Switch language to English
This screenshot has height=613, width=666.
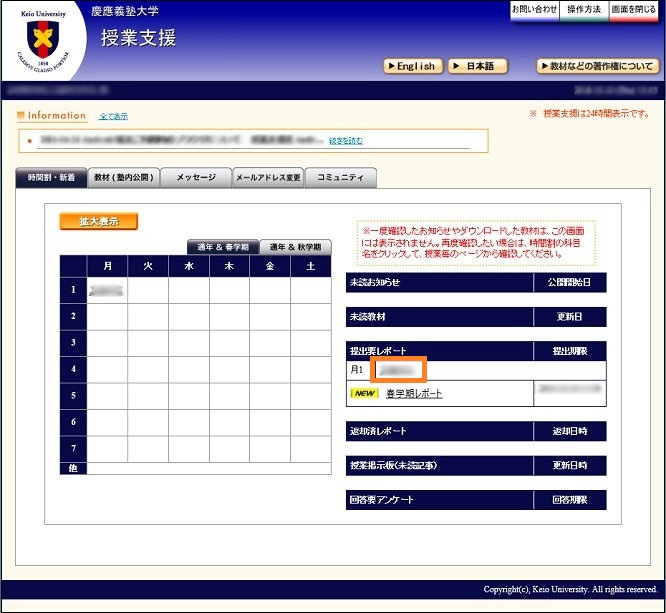pyautogui.click(x=412, y=66)
